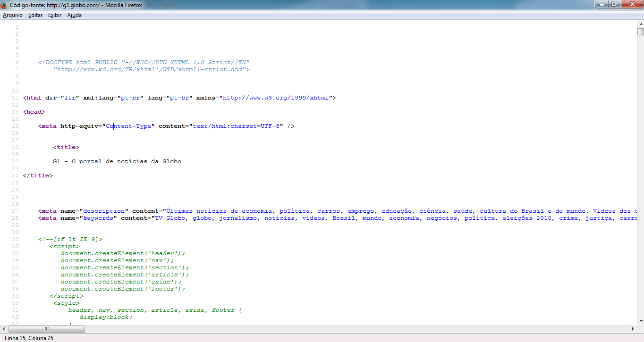
Task: Click the vertical scrollbar thumb
Action: point(640,32)
